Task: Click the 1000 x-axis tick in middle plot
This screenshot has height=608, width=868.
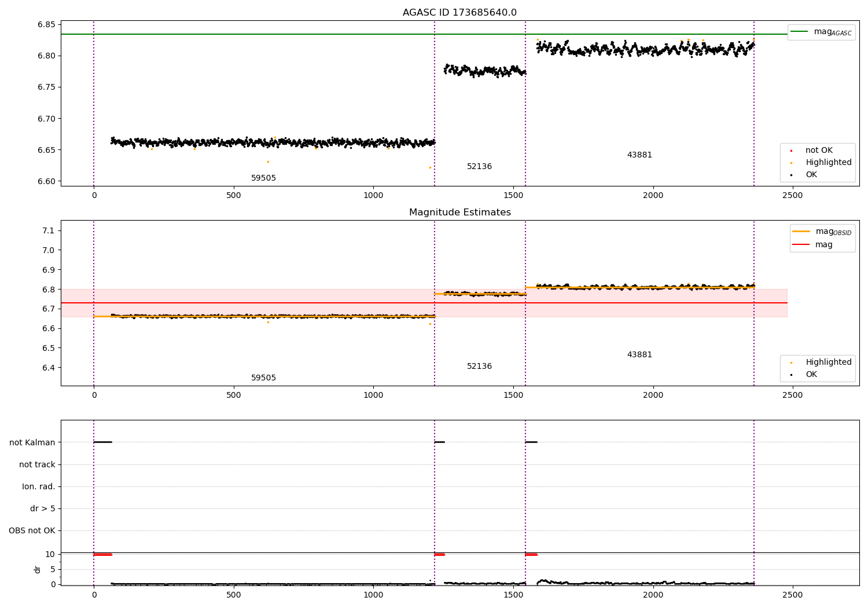Action: pyautogui.click(x=373, y=395)
